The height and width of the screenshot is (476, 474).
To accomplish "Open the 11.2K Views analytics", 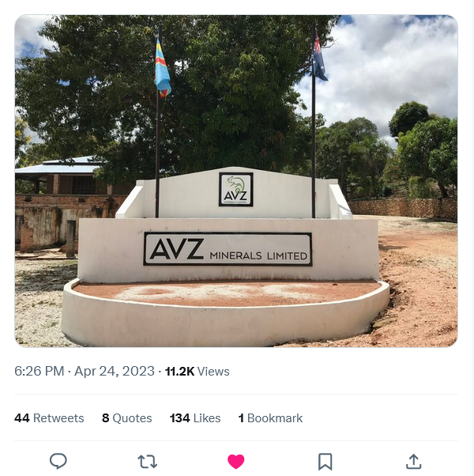I will click(x=197, y=372).
